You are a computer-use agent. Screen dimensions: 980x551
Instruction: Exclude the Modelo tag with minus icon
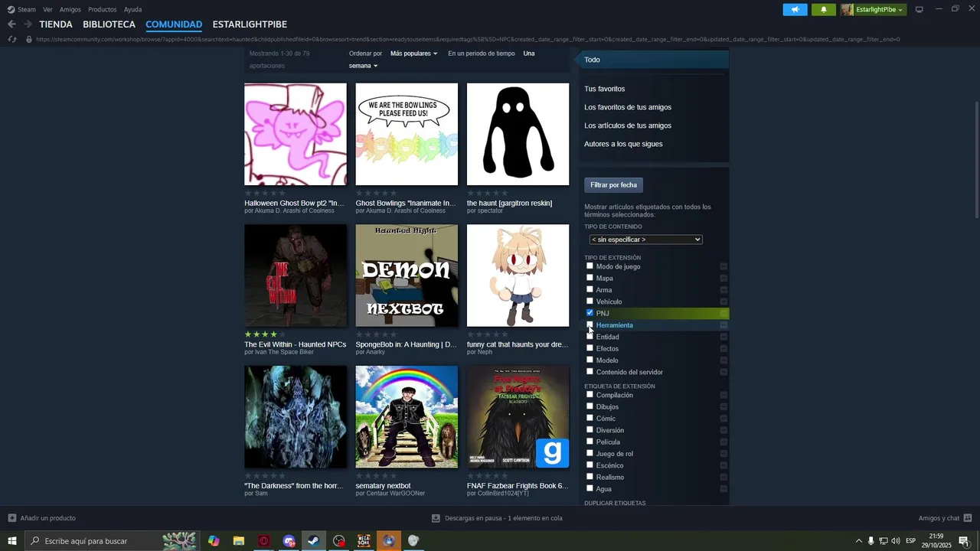tap(724, 360)
